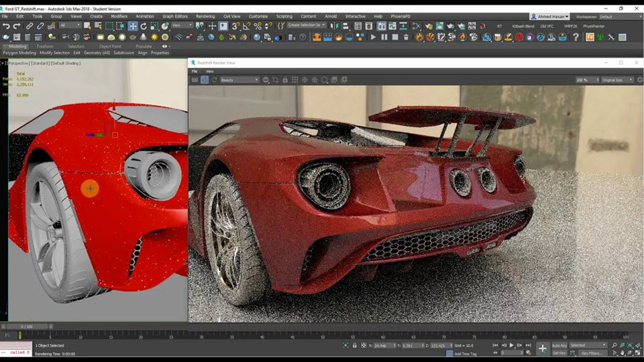Screen dimensions: 644x362
Task: Click the Go to End playback button
Action: [x=528, y=346]
